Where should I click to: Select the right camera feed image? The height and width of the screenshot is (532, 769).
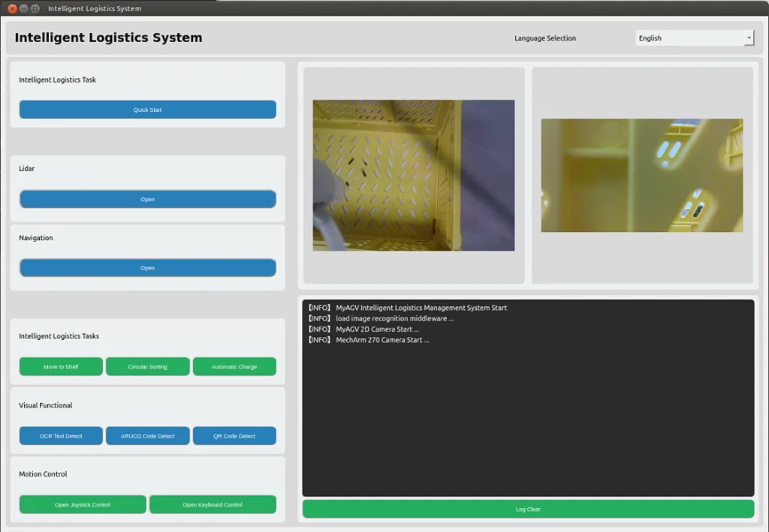tap(641, 175)
